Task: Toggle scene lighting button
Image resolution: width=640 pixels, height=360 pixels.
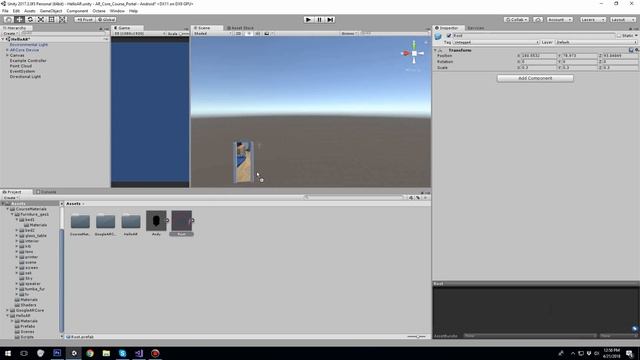Action: (x=249, y=33)
